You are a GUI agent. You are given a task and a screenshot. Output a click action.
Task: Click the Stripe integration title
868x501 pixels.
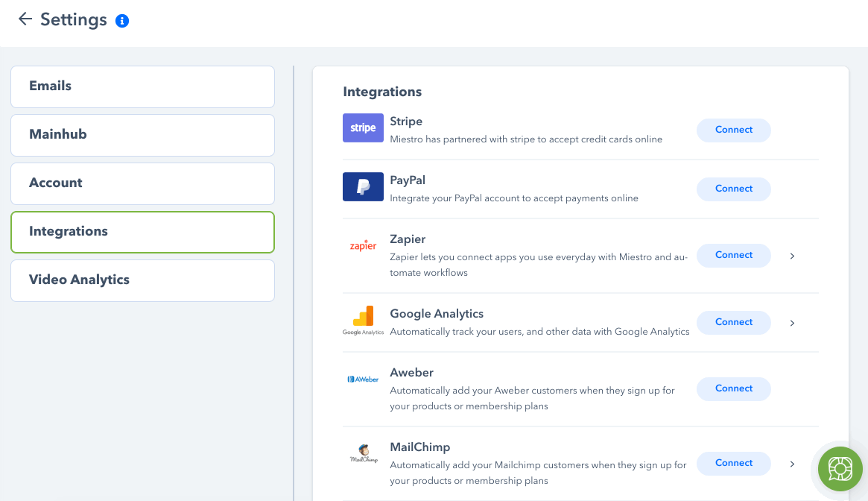pos(406,122)
